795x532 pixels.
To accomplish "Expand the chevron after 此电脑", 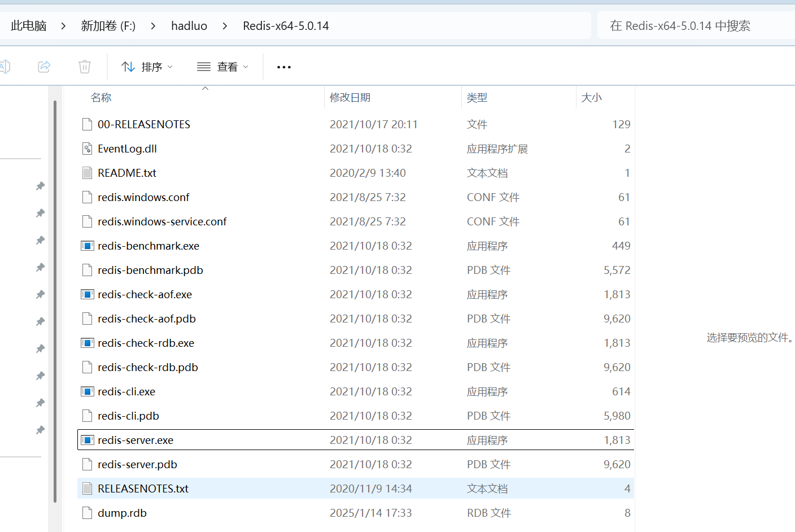I will [x=63, y=26].
